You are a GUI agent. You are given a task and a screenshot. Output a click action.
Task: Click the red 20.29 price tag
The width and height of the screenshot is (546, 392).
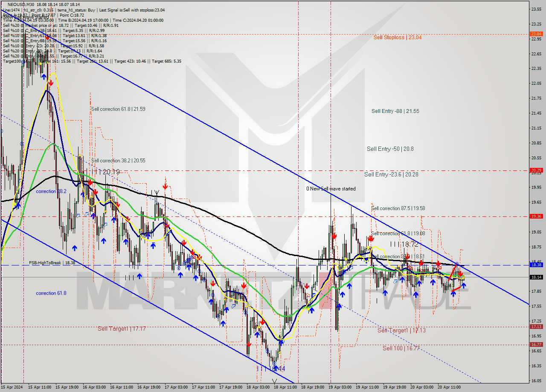pos(536,170)
